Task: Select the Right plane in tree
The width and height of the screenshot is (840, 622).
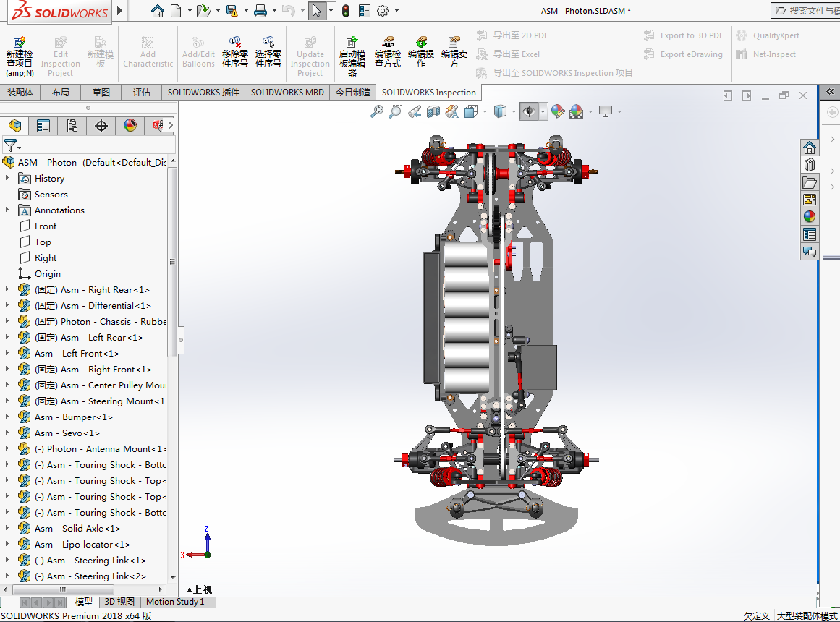Action: click(46, 258)
